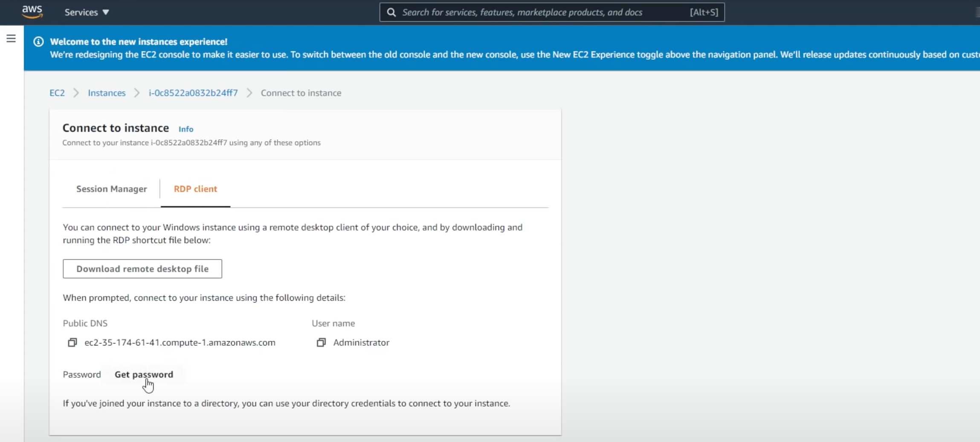Open instance i-0c8522a0832b24ff7 breadcrumb link
Viewport: 980px width, 442px height.
[193, 93]
